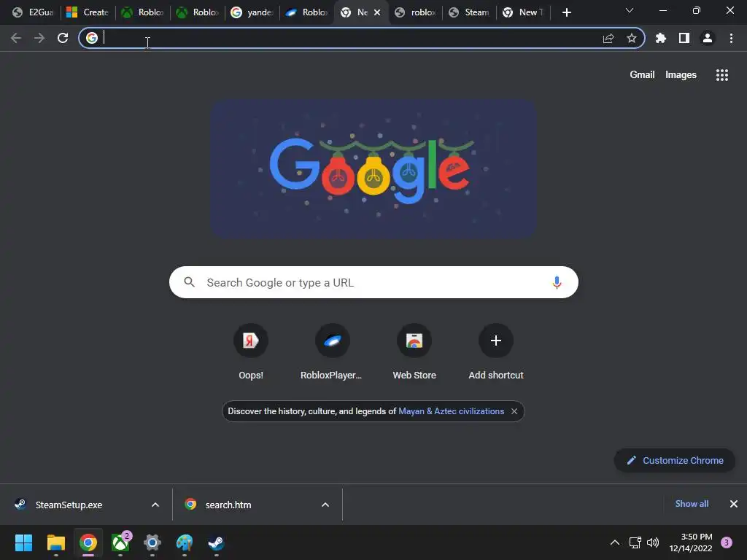Click Show all downloads
Screen dimensions: 747x560
pyautogui.click(x=692, y=504)
